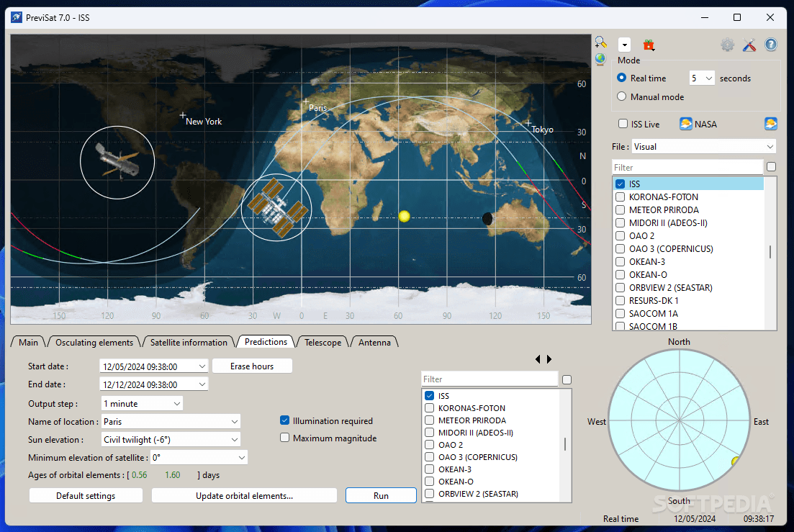Open the Minimum elevation of satellite dropdown
Viewport: 794px width, 532px height.
(199, 458)
